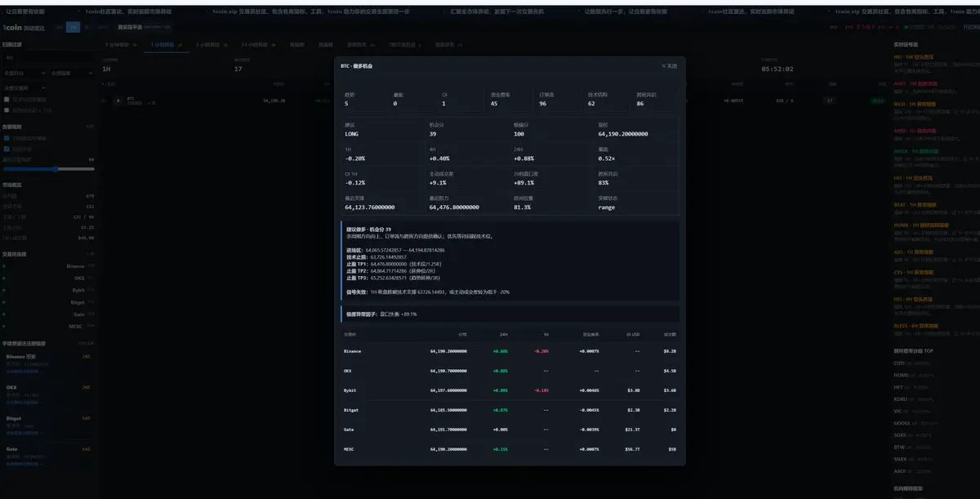The width and height of the screenshot is (980, 499).
Task: Untick the upper checked checkbox in the alert rules section
Action: tap(7, 138)
